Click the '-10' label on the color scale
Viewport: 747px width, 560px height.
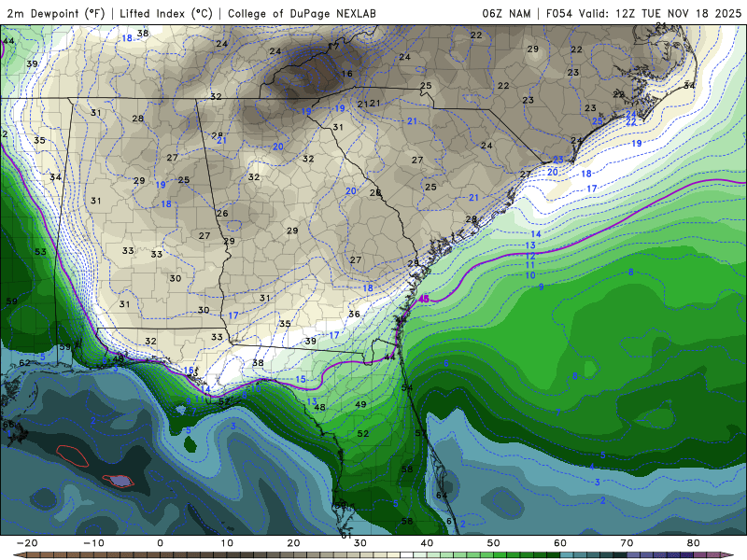(93, 543)
